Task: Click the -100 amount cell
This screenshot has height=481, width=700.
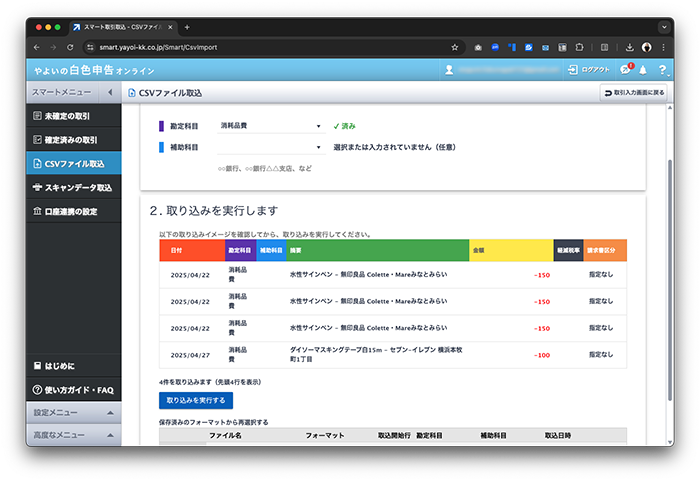Action: [x=542, y=355]
